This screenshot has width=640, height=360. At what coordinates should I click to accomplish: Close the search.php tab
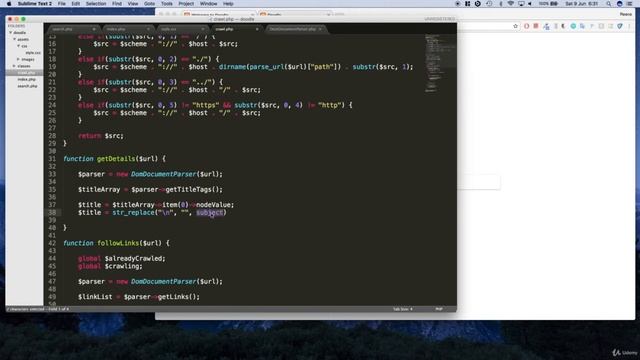[93, 29]
